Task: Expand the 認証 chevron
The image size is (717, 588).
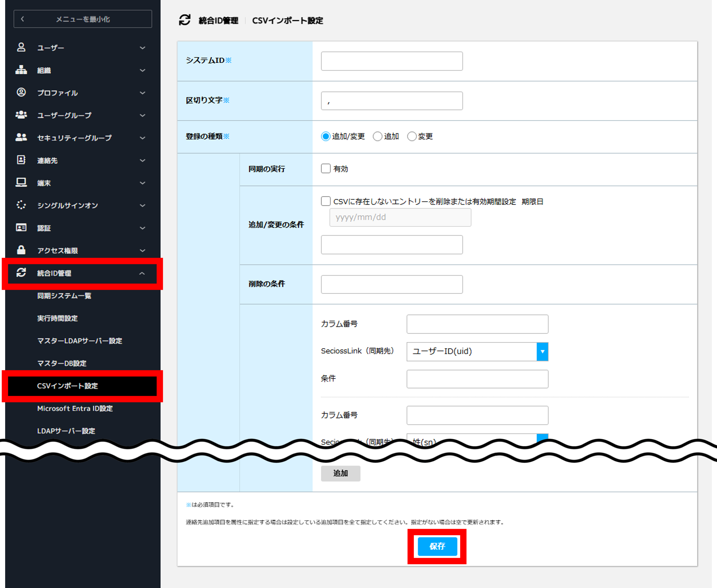Action: coord(143,228)
